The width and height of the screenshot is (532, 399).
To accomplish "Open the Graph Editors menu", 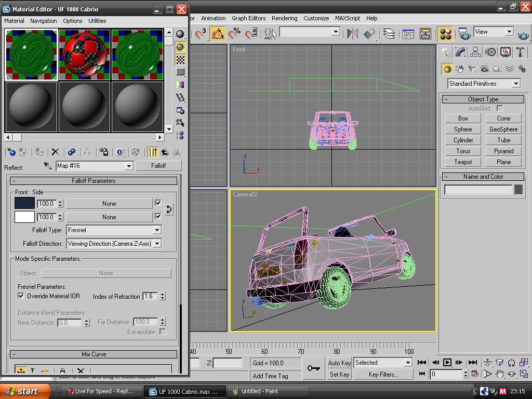I will tap(248, 18).
